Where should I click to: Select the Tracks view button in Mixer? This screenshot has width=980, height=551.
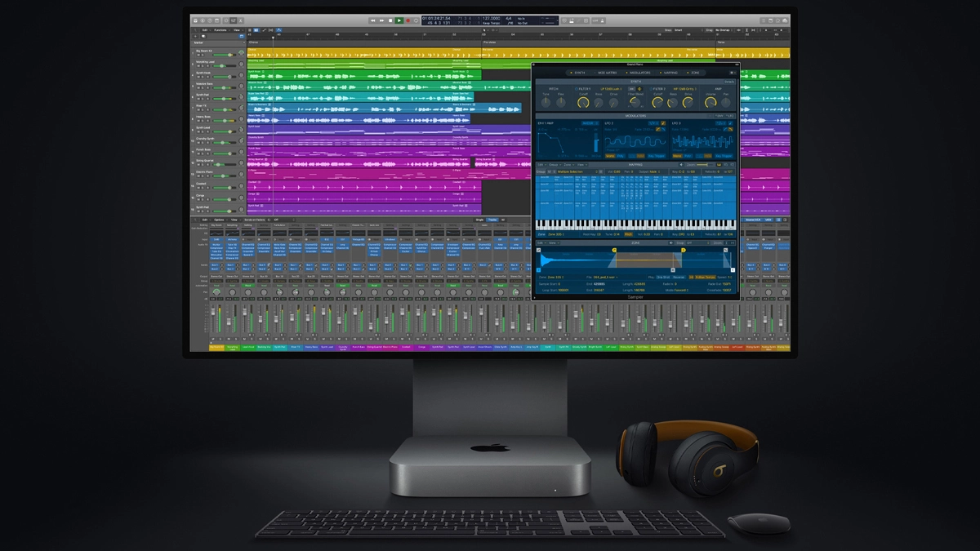click(x=492, y=220)
